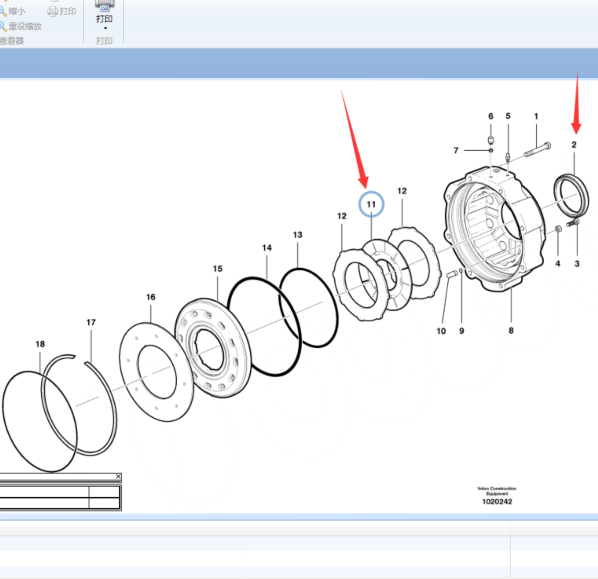The height and width of the screenshot is (579, 598).
Task: Select callout number 1 for the bolt
Action: pyautogui.click(x=536, y=116)
